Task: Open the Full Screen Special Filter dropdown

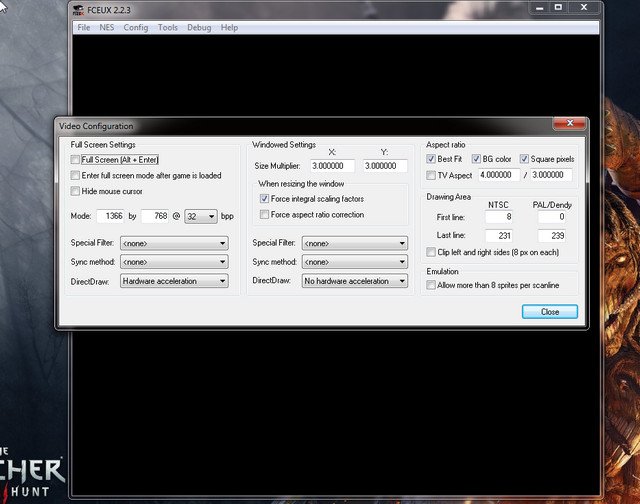Action: tap(173, 243)
